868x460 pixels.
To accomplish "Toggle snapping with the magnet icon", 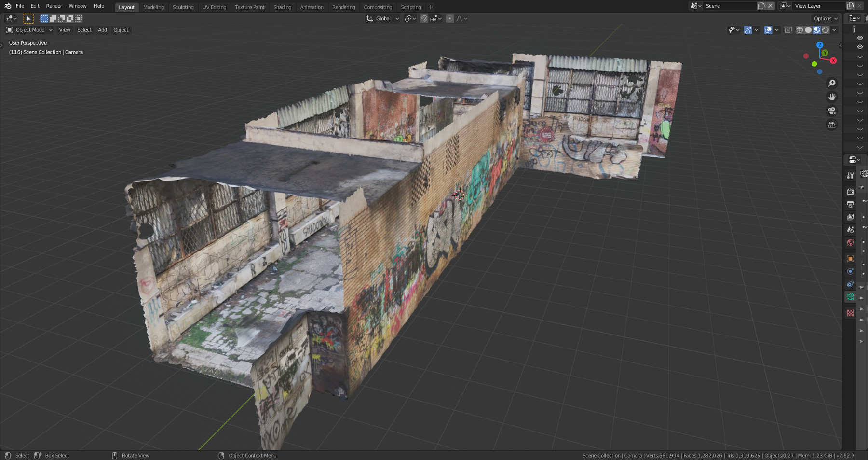I will point(423,18).
